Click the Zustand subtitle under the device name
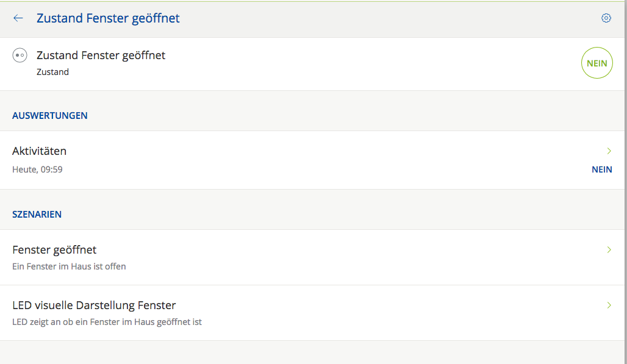Image resolution: width=627 pixels, height=364 pixels. 52,72
